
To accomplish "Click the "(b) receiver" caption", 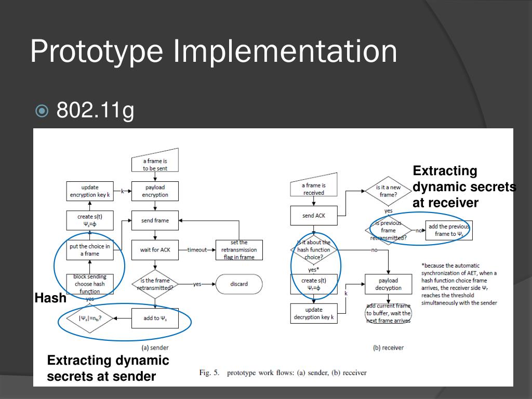I will [389, 348].
